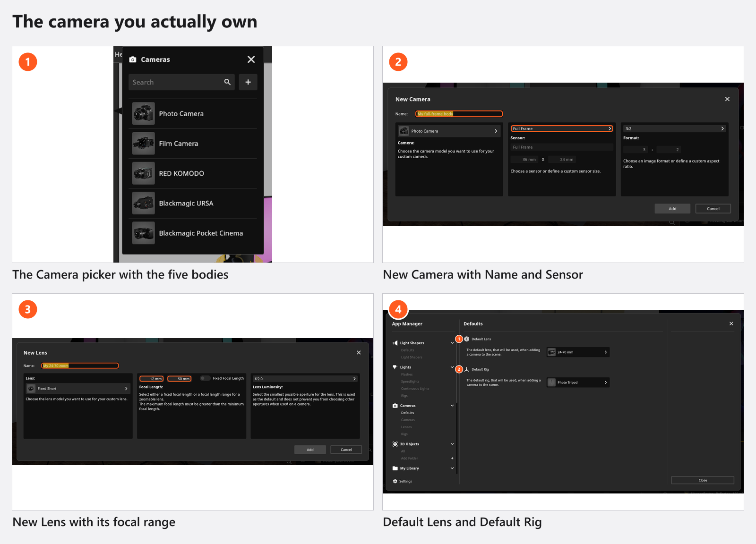The height and width of the screenshot is (544, 756).
Task: Open Settings gear in App Manager
Action: [x=395, y=481]
